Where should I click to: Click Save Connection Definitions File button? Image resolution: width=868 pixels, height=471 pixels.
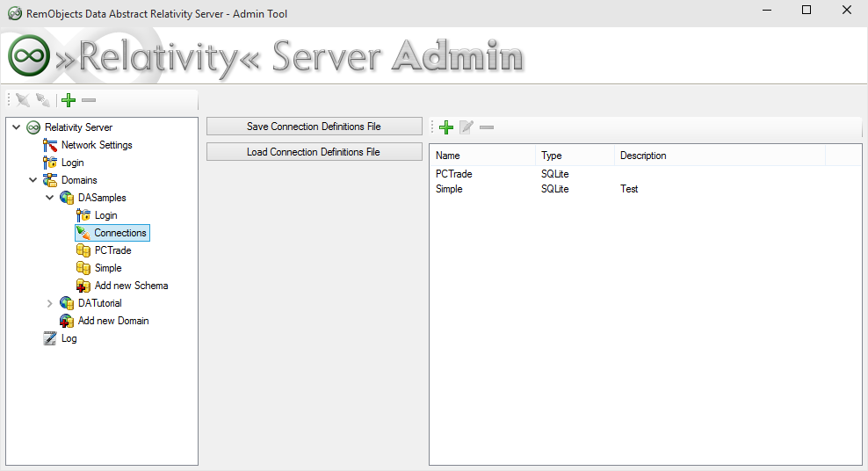pyautogui.click(x=315, y=127)
